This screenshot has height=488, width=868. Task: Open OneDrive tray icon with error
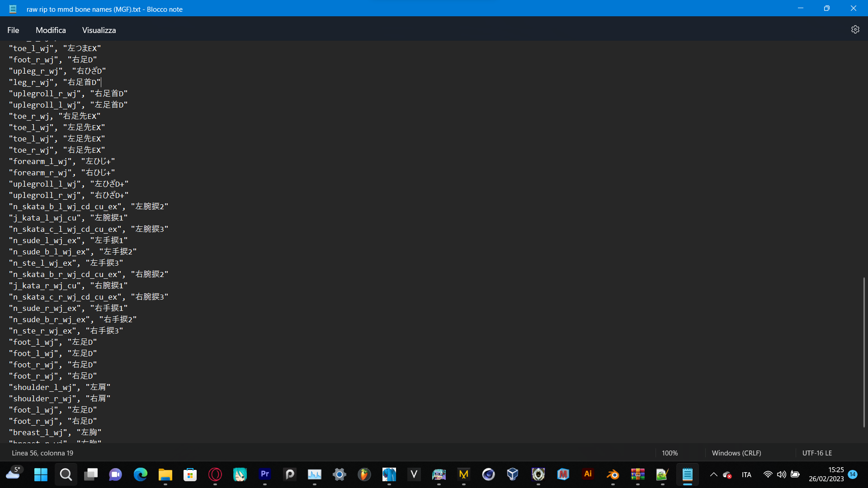pyautogui.click(x=727, y=474)
